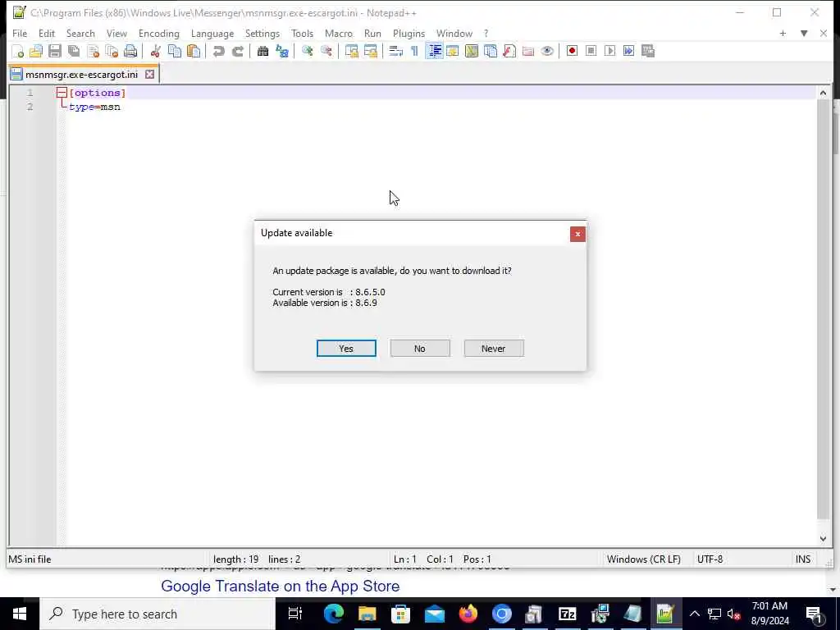The height and width of the screenshot is (630, 840).
Task: Save the document with the Save icon
Action: point(55,51)
